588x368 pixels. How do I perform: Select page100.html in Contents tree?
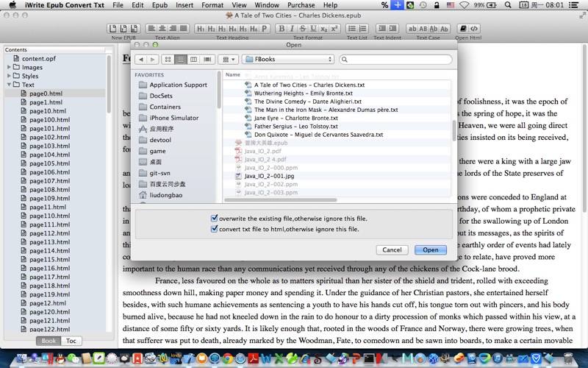(49, 120)
